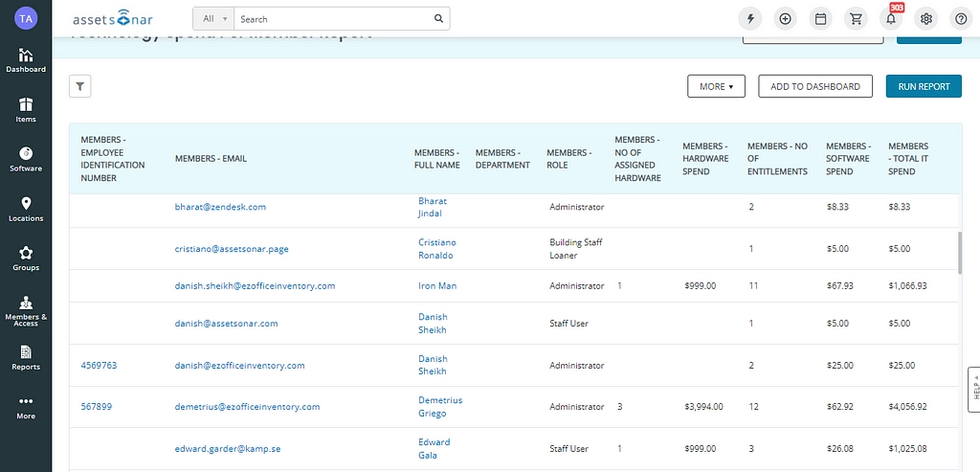Open edward.garder@kamp.se email link

pos(228,448)
